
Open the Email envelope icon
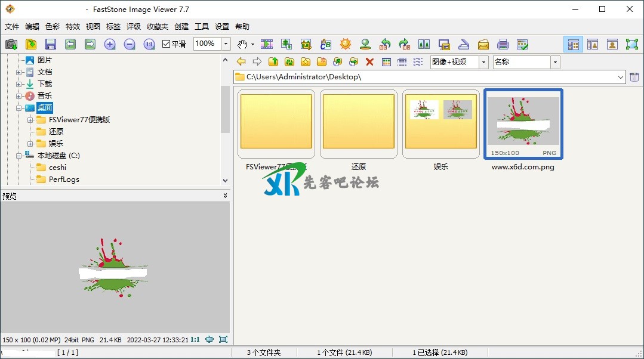(x=483, y=44)
